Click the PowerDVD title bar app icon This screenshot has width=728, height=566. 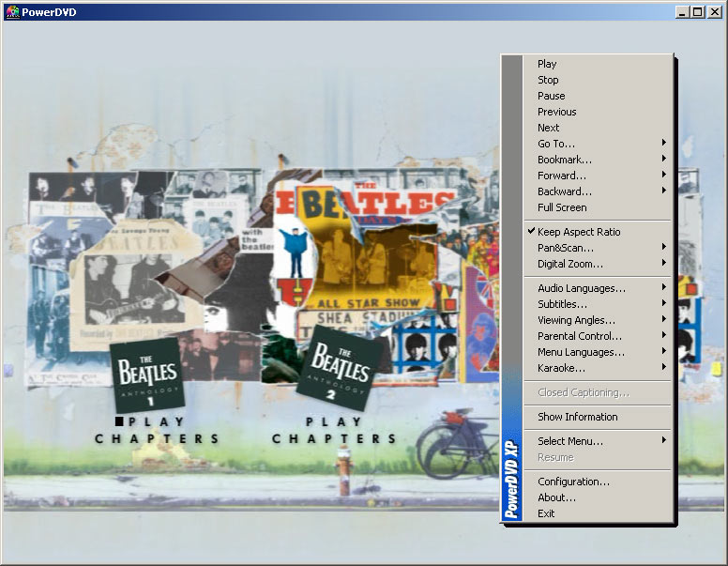pos(12,12)
